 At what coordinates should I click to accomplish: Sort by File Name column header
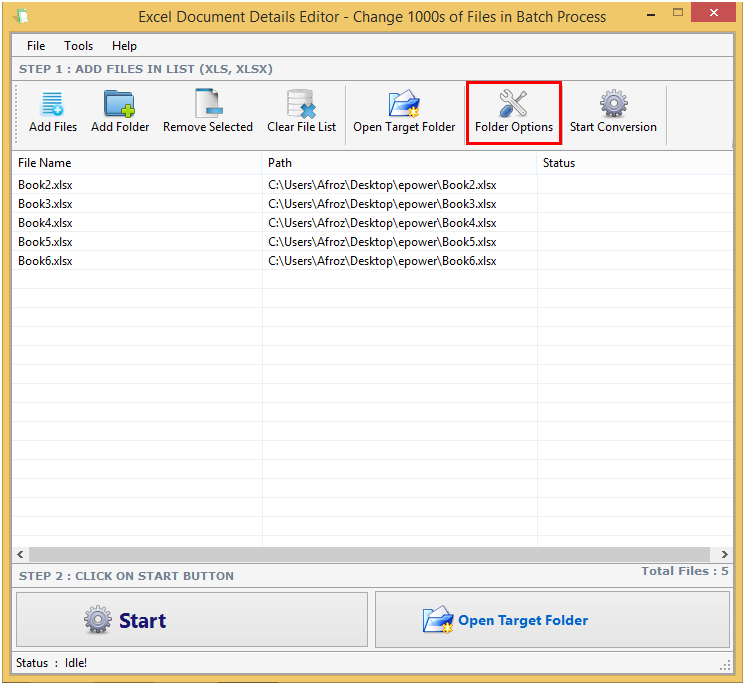pyautogui.click(x=137, y=163)
